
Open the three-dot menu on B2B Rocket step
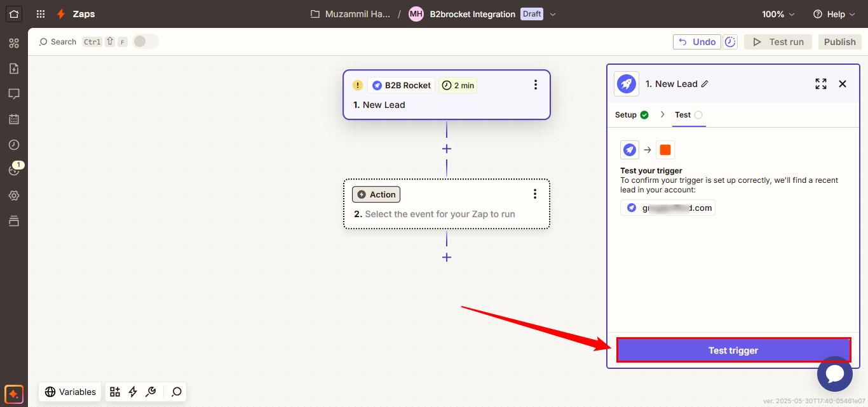point(536,85)
